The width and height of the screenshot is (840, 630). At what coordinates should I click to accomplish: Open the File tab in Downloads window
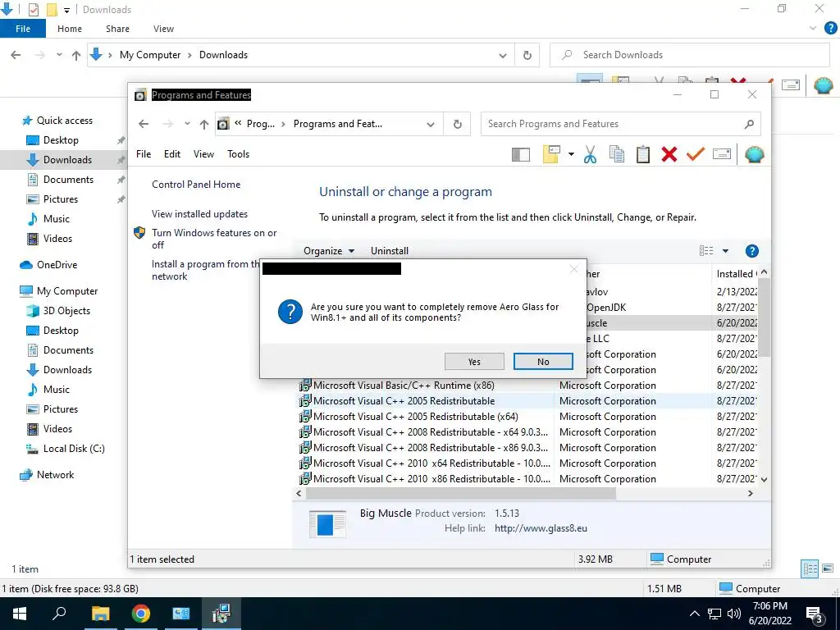click(x=22, y=29)
